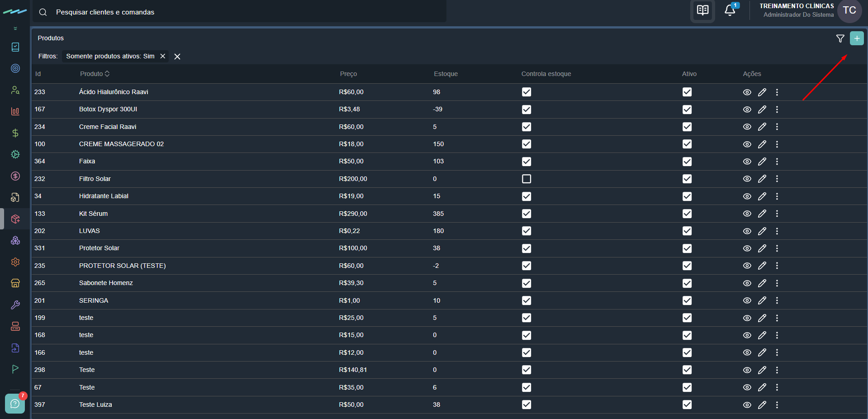Select the SERINGA product name
The height and width of the screenshot is (419, 868).
click(x=94, y=300)
